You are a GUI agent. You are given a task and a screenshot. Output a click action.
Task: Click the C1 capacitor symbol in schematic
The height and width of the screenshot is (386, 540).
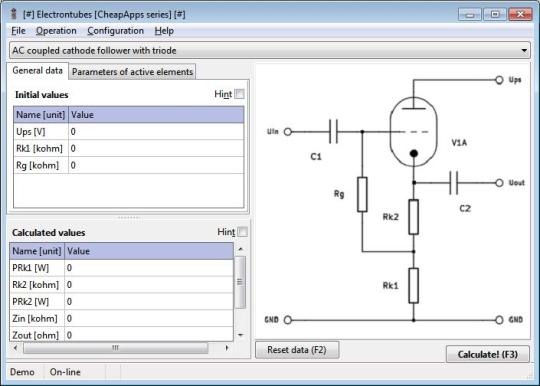tap(333, 132)
